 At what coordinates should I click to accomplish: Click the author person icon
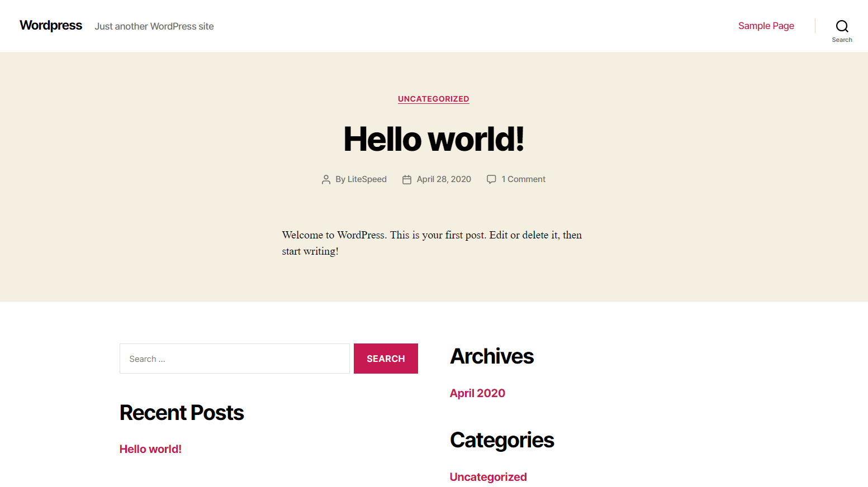click(x=326, y=179)
